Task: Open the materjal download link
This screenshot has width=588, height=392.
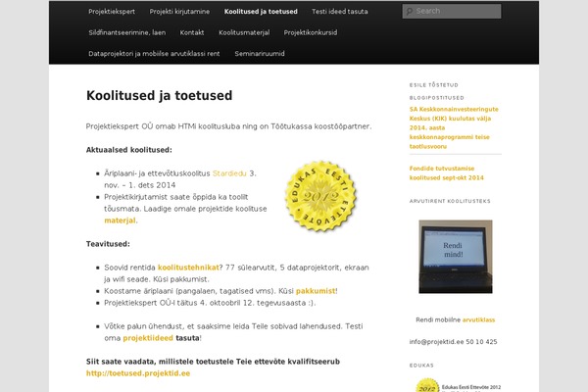Action: (x=120, y=220)
